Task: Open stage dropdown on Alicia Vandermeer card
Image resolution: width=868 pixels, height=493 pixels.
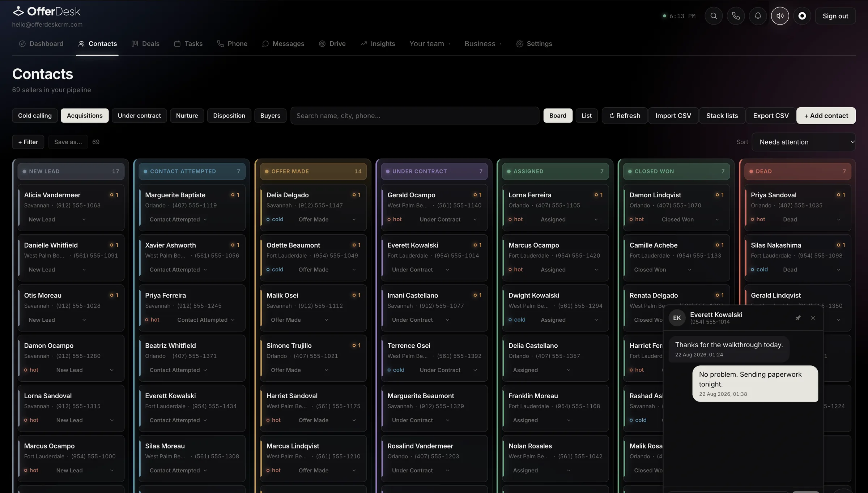Action: (x=57, y=219)
